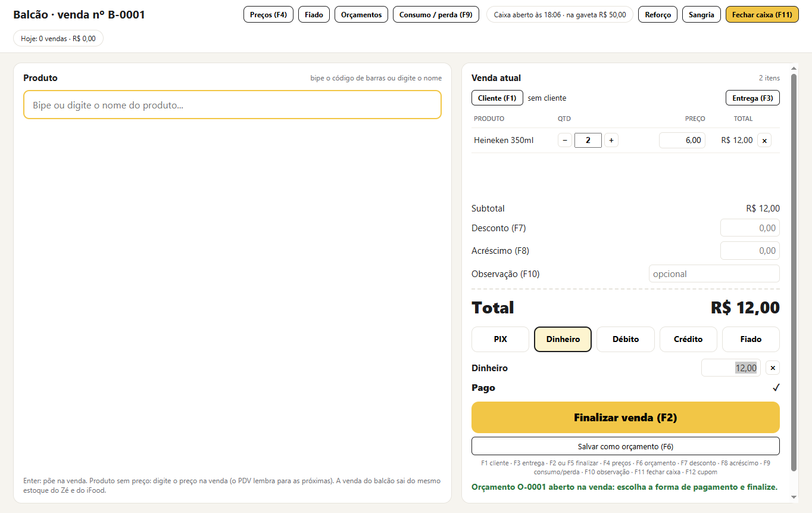The image size is (812, 513).
Task: Click the 'Caixa aberto às 18:06' status pill
Action: click(x=560, y=15)
